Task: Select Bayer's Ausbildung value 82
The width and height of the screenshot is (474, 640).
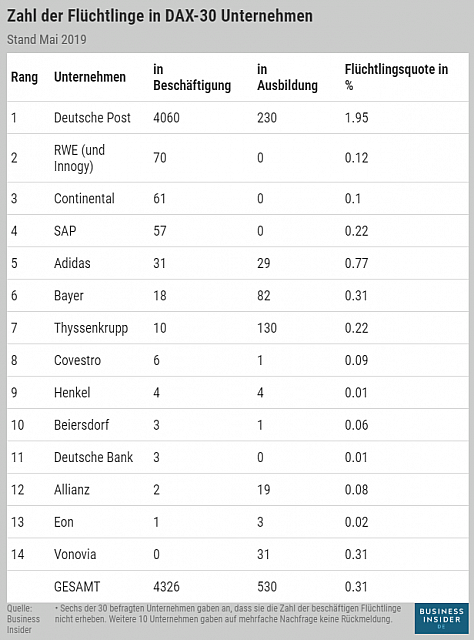Action: pyautogui.click(x=263, y=296)
